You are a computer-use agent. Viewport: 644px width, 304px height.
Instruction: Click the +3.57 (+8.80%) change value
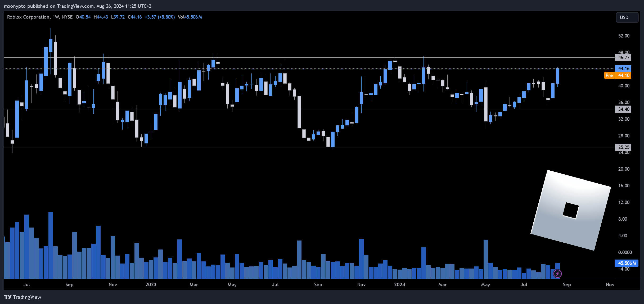click(x=160, y=17)
